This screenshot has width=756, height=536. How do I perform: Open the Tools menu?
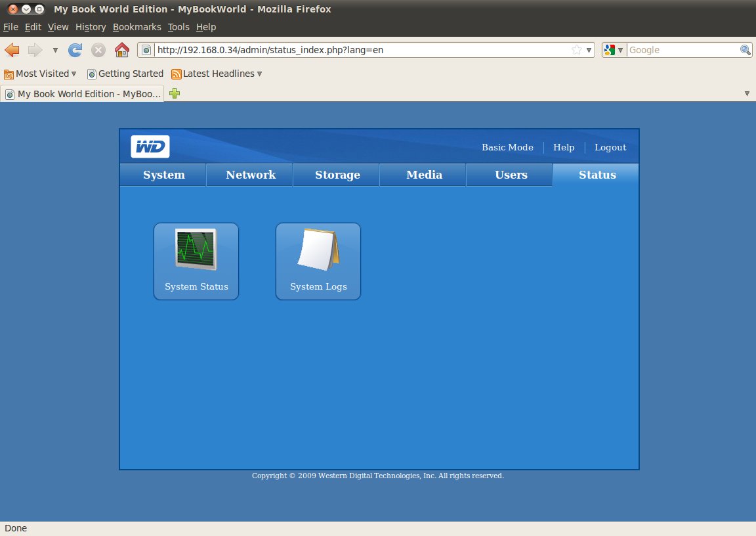tap(178, 27)
